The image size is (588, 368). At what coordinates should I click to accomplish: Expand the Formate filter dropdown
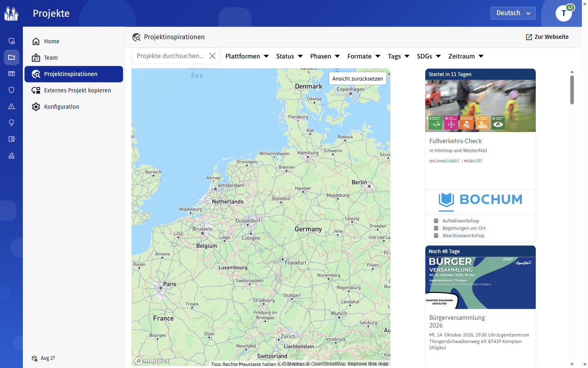[x=364, y=56]
